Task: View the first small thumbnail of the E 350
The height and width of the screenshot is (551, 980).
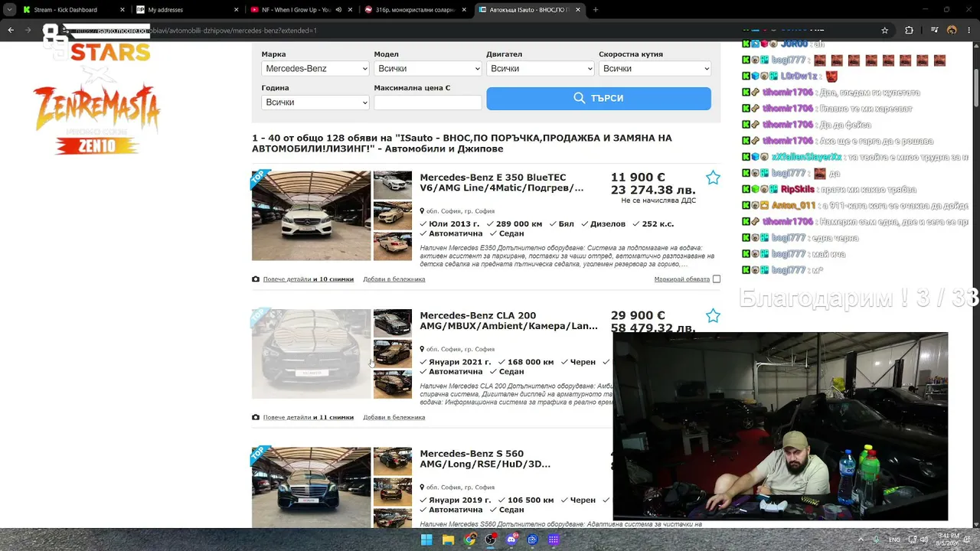Action: tap(393, 185)
